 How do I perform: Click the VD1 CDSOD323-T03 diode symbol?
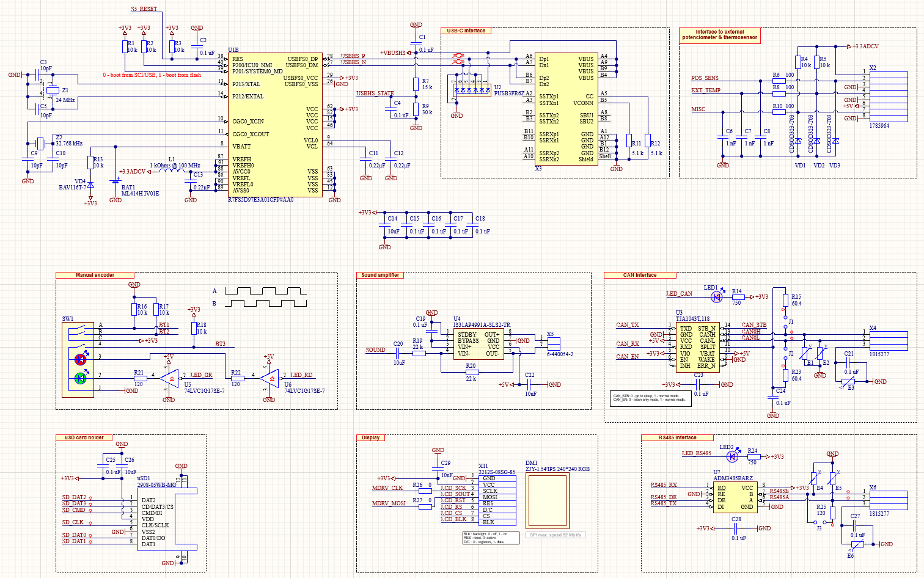(798, 141)
